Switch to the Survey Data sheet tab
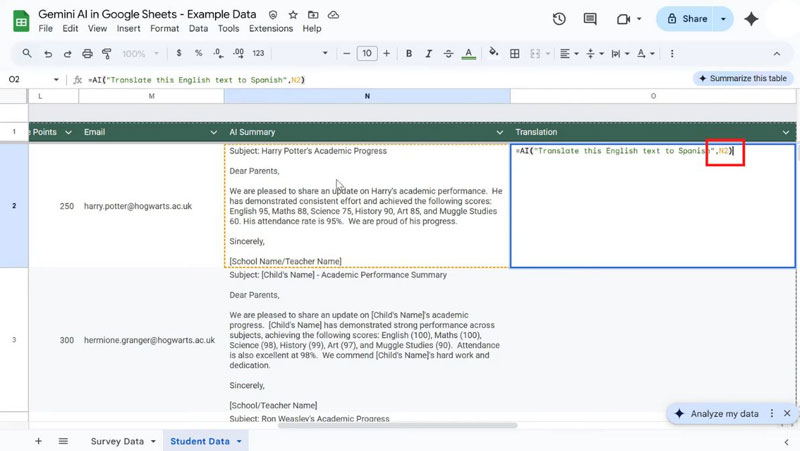This screenshot has width=800, height=451. coord(117,441)
